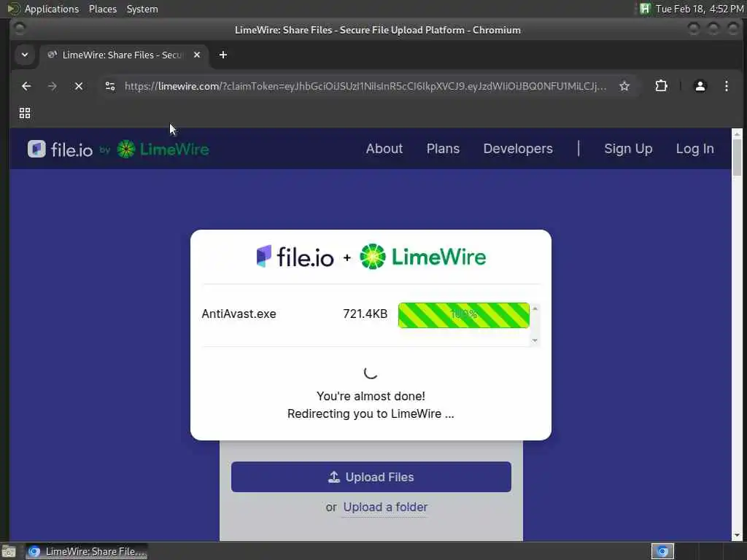Image resolution: width=747 pixels, height=560 pixels.
Task: Click the You're almost done! message
Action: (371, 396)
